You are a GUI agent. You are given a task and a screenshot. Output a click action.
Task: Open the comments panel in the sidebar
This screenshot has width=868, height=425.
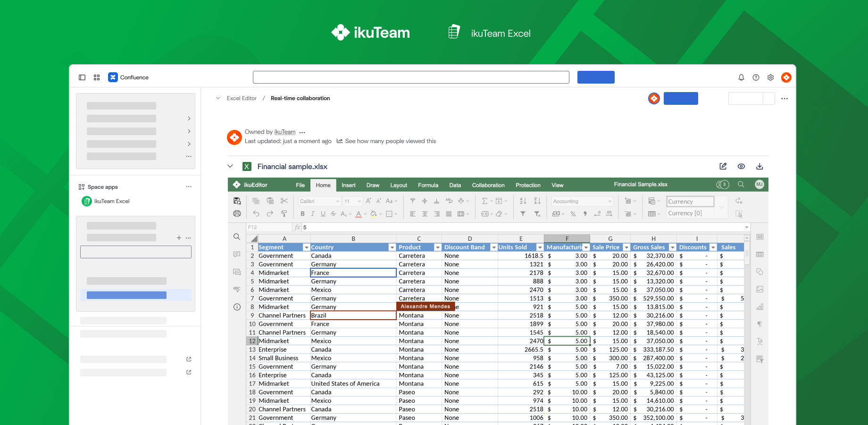coord(237,255)
